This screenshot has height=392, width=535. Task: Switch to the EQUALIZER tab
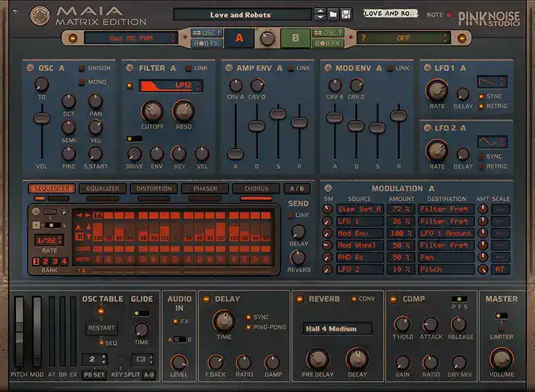(x=103, y=189)
